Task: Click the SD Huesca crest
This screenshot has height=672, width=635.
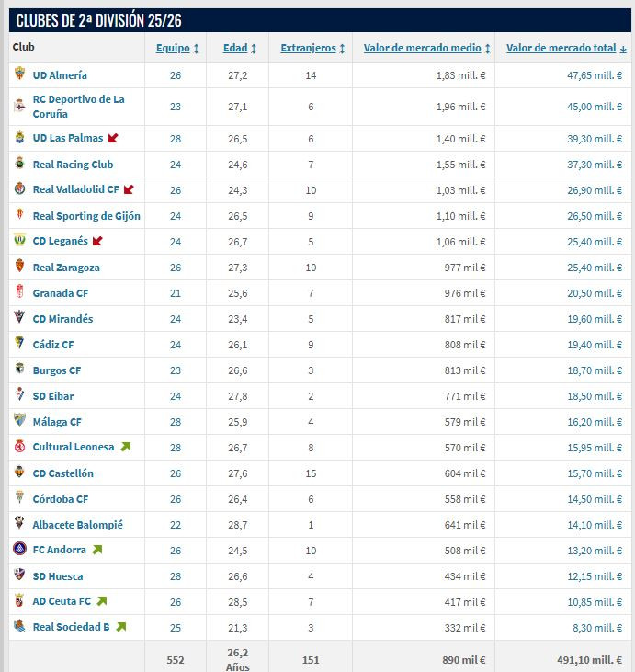Action: (x=19, y=575)
